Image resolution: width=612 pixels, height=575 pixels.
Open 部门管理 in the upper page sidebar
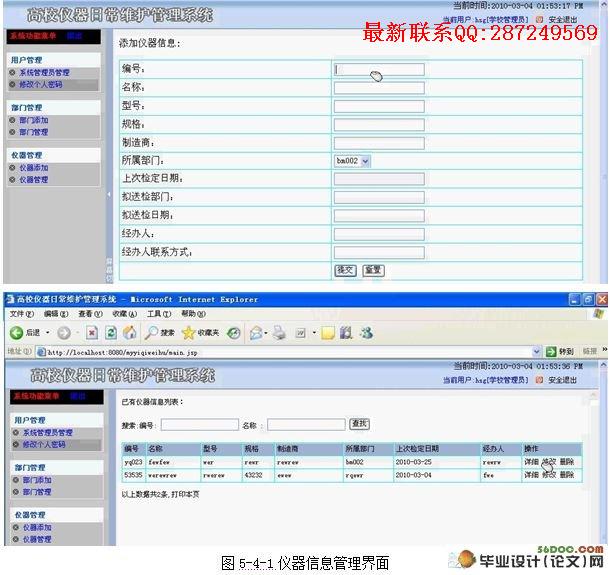(34, 132)
